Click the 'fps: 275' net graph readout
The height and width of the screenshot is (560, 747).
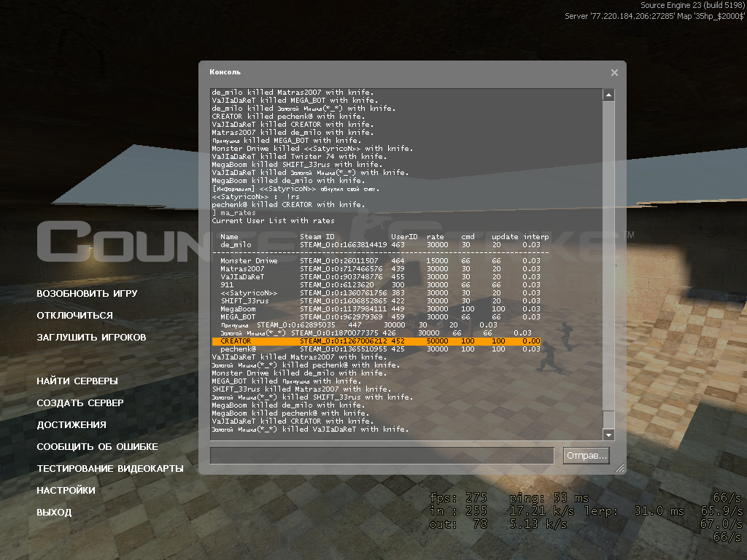coord(458,498)
